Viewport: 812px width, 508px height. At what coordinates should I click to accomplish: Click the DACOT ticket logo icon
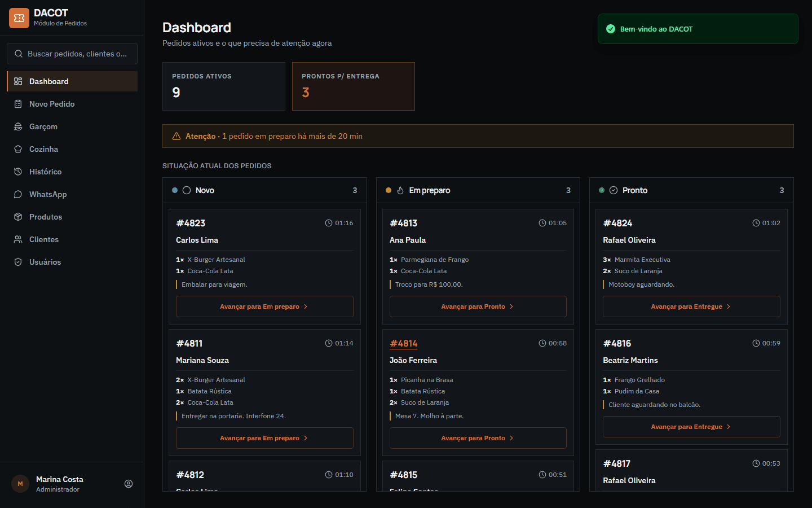coord(19,18)
